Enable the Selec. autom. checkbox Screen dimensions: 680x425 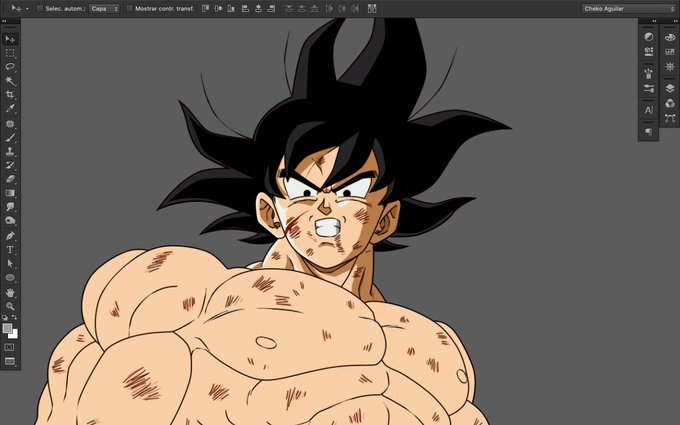39,8
